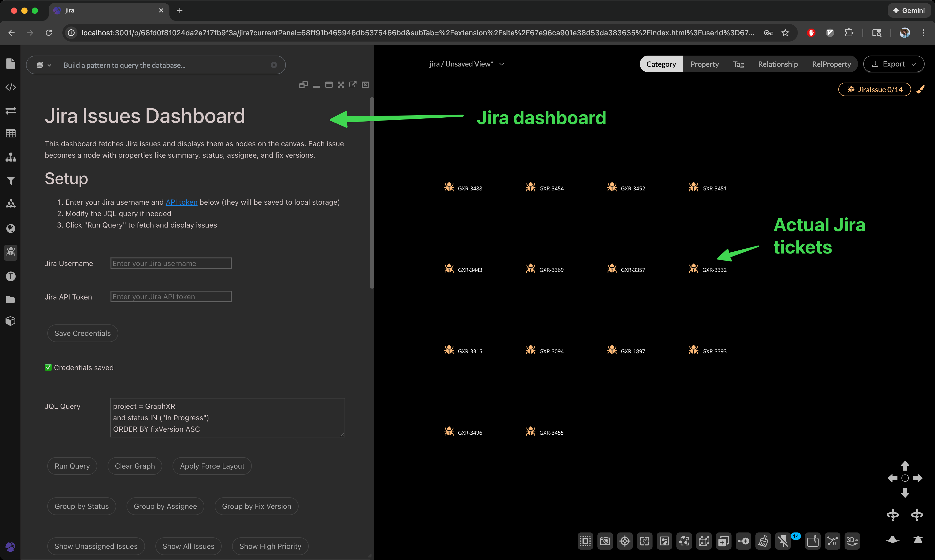Image resolution: width=935 pixels, height=560 pixels.
Task: Focus the Jira Username input field
Action: [x=171, y=263]
